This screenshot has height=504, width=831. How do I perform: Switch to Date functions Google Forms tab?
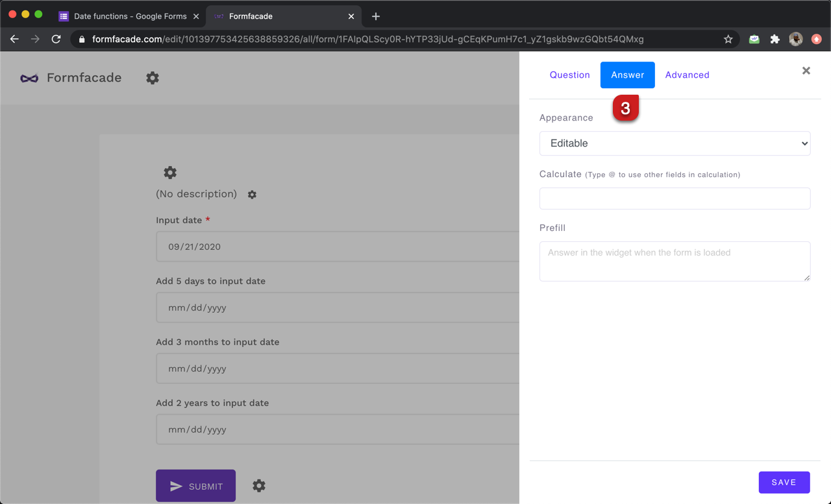129,16
